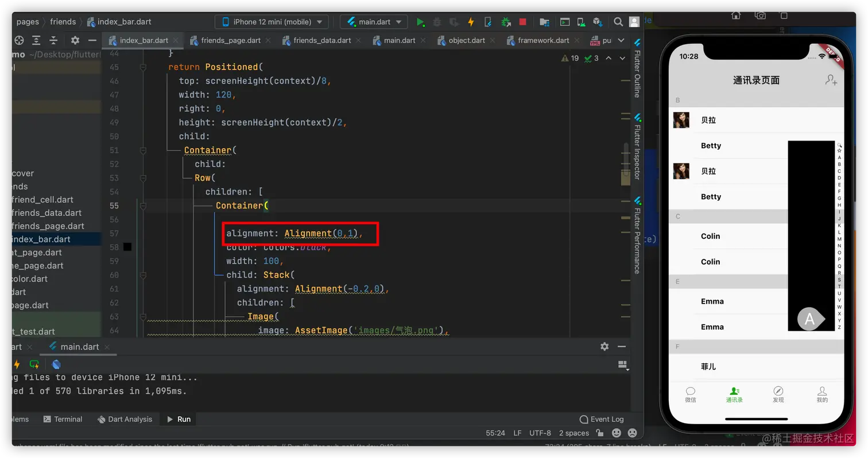Screen dimensions: 868x458
Task: Tap the 菲儿 contact row in simulator
Action: tap(757, 366)
